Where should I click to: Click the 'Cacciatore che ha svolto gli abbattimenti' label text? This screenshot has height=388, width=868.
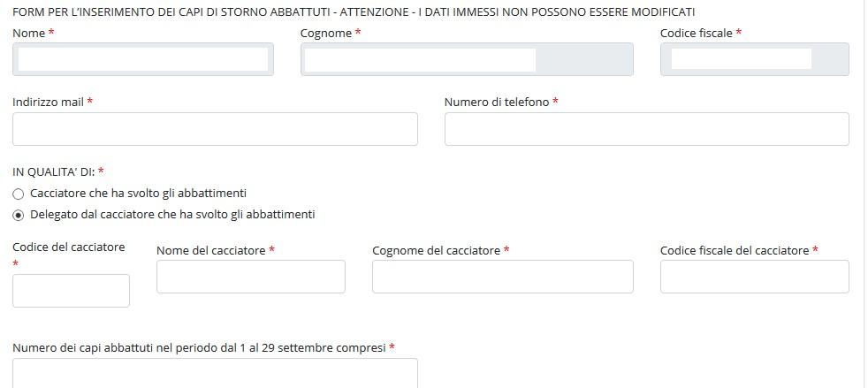pos(139,194)
